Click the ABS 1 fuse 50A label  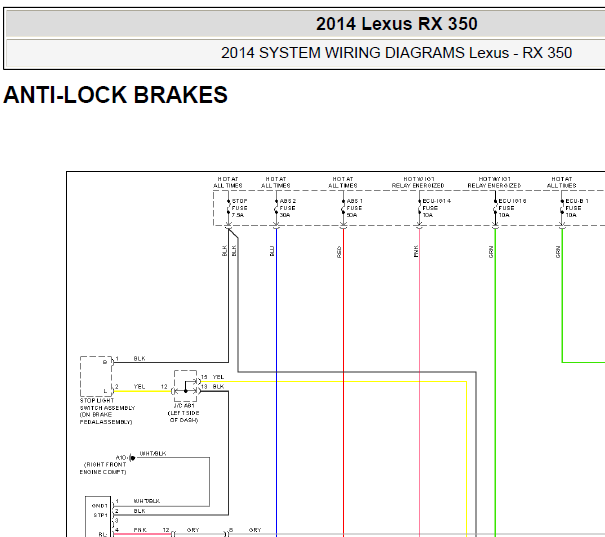coord(354,208)
